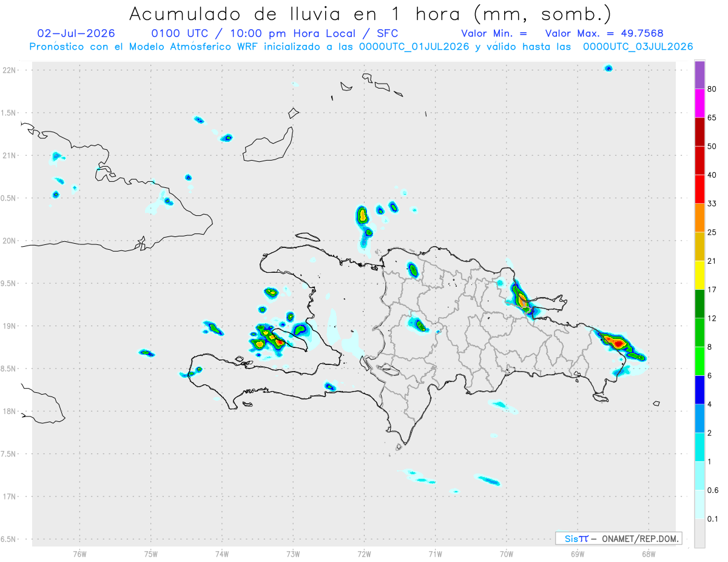Click the '50' value on the color scale
The image size is (728, 562).
[712, 146]
